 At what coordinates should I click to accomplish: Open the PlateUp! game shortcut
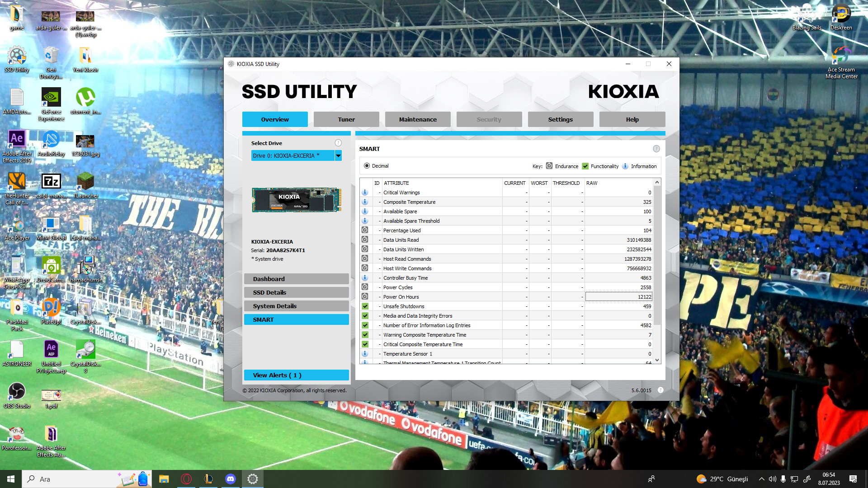(x=51, y=311)
